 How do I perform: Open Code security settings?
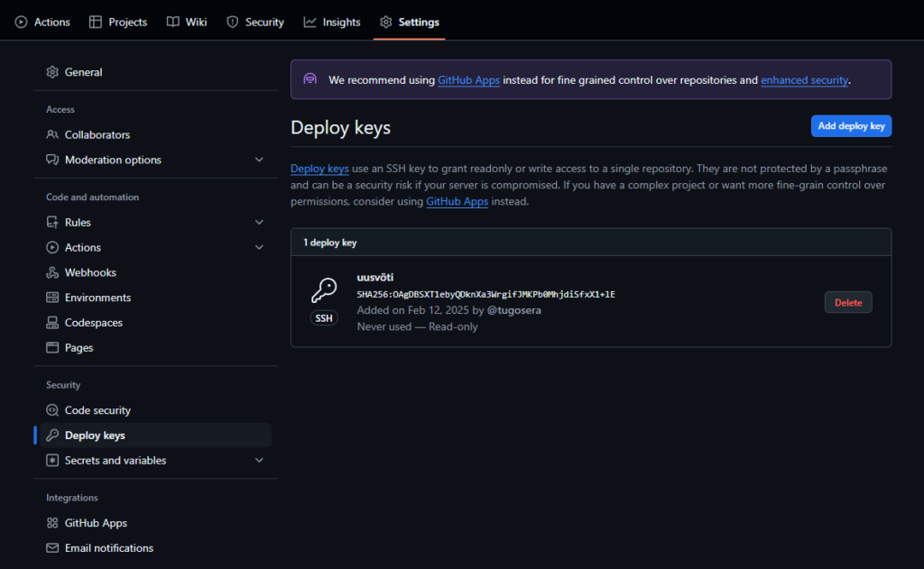pos(155,410)
